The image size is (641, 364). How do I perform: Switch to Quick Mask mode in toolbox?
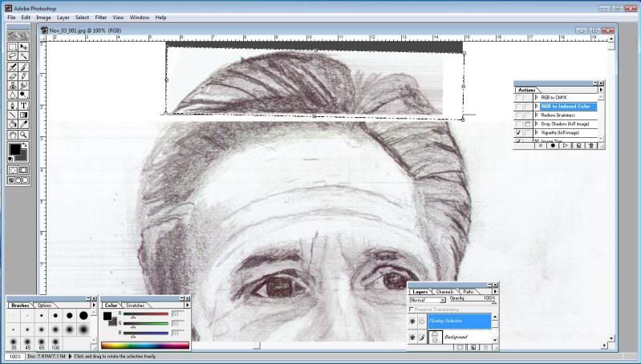[x=23, y=170]
